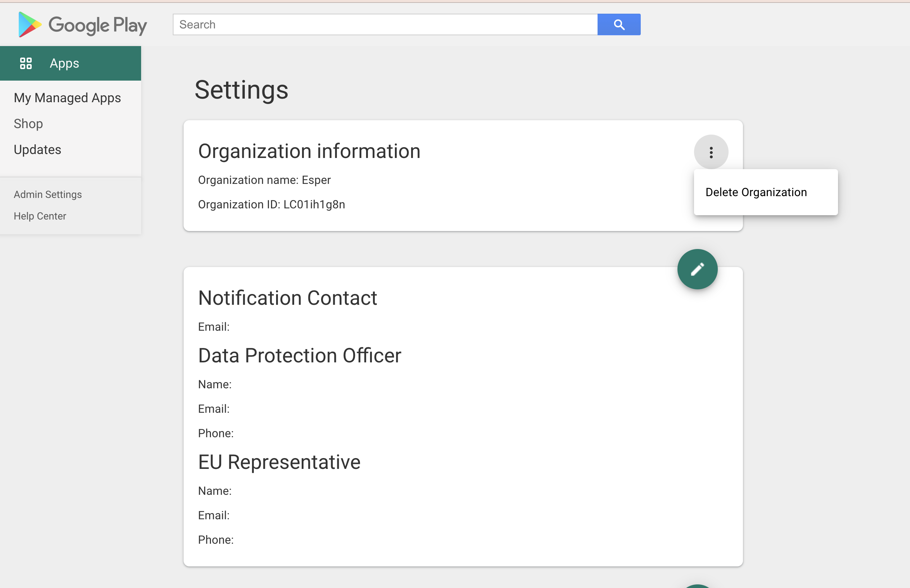Image resolution: width=910 pixels, height=588 pixels.
Task: Click the Organization name Esper line
Action: [264, 180]
